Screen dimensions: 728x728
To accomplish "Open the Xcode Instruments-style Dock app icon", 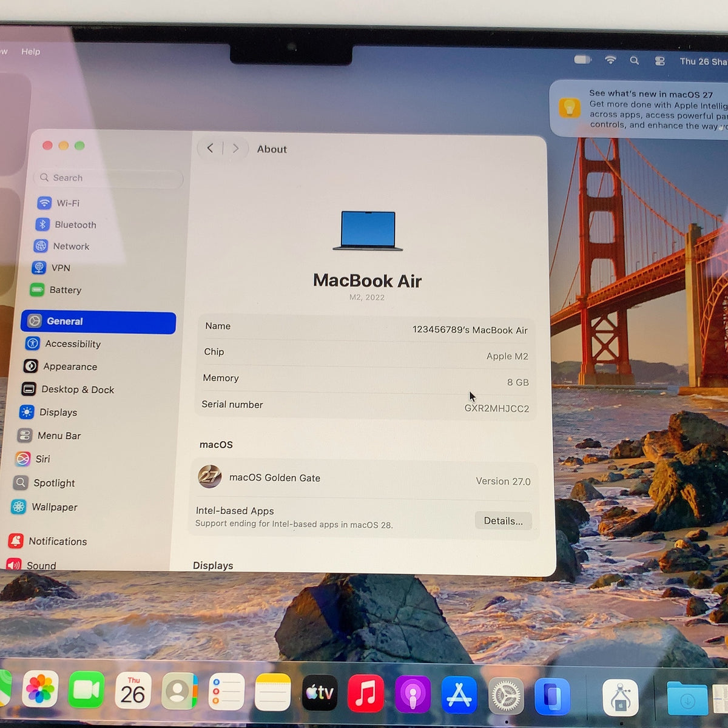I will [620, 698].
